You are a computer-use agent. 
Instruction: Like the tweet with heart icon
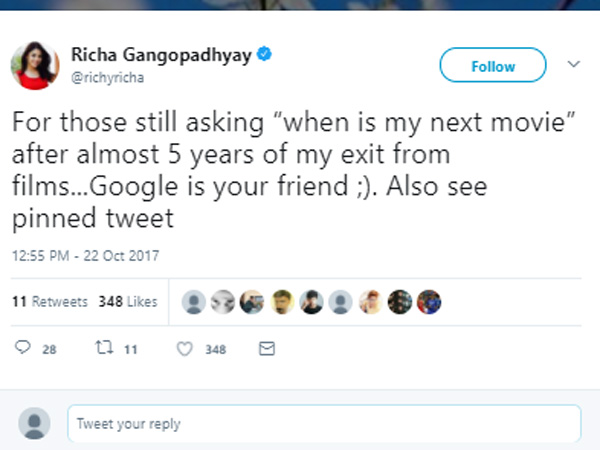(184, 349)
